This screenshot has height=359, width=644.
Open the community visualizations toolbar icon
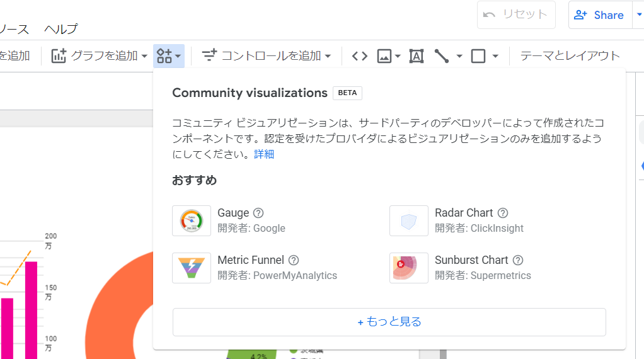coord(164,56)
